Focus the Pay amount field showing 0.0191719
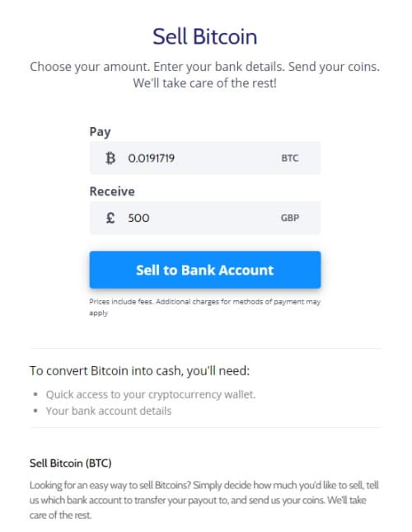 point(205,158)
